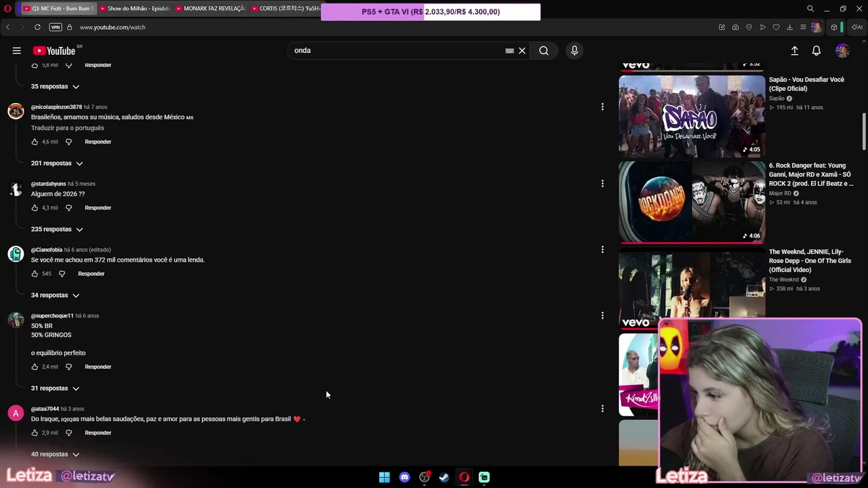868x488 pixels.
Task: Reply to the @nicolaspinzon3878 comment
Action: 98,142
